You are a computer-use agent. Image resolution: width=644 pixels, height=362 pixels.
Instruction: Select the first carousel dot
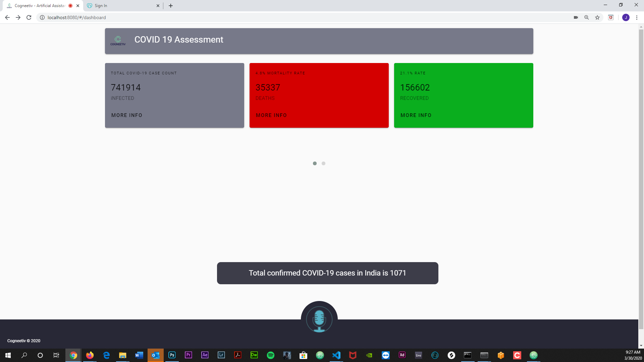(x=315, y=164)
